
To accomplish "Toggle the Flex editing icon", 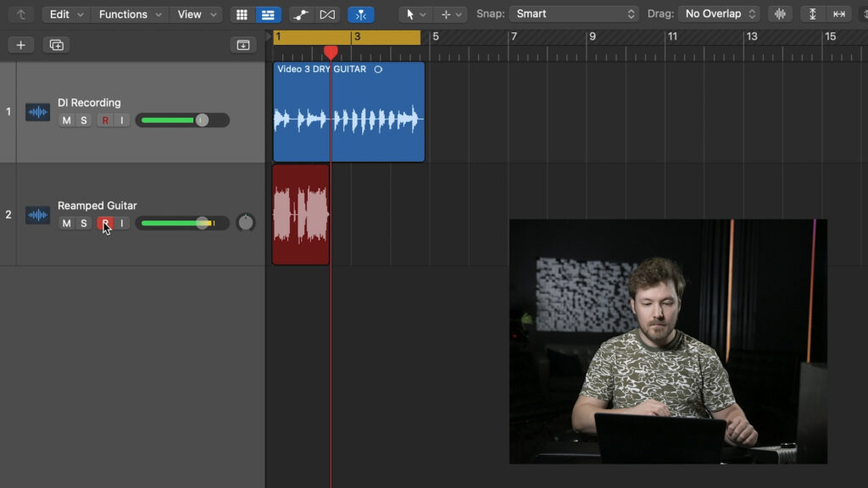I will point(327,14).
